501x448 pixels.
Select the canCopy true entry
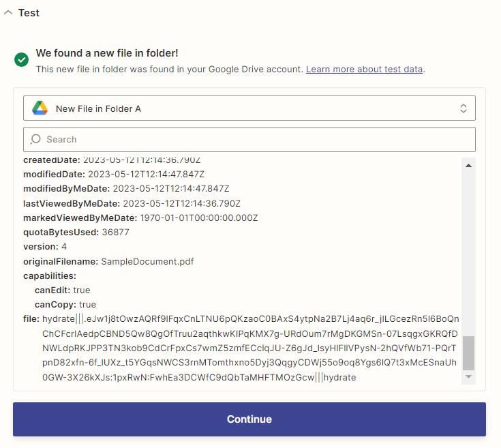pos(65,305)
